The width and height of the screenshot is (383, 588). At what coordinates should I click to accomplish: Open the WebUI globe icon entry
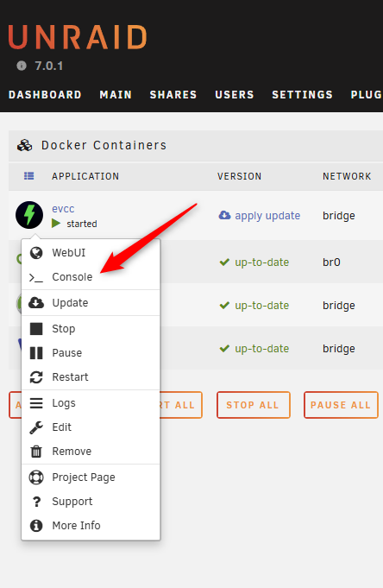click(x=36, y=253)
